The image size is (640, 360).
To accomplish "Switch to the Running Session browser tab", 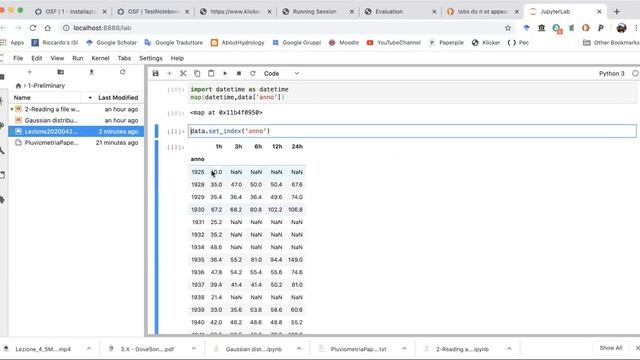I will point(318,12).
